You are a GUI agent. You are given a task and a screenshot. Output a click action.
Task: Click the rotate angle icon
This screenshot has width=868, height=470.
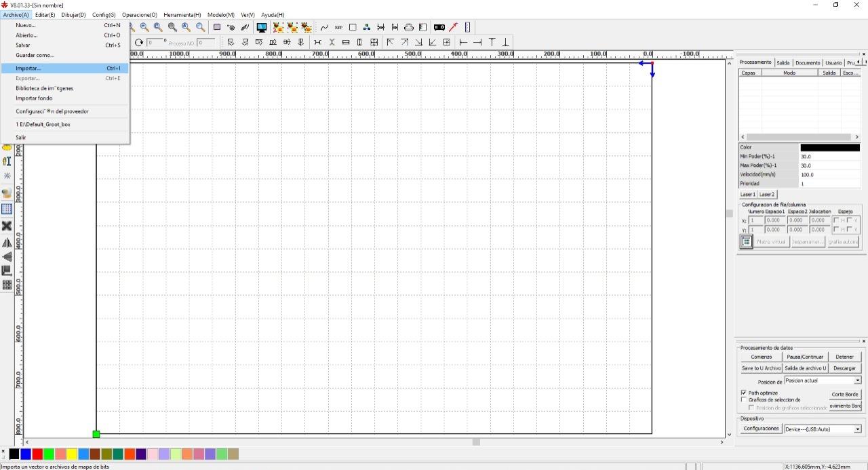(139, 42)
